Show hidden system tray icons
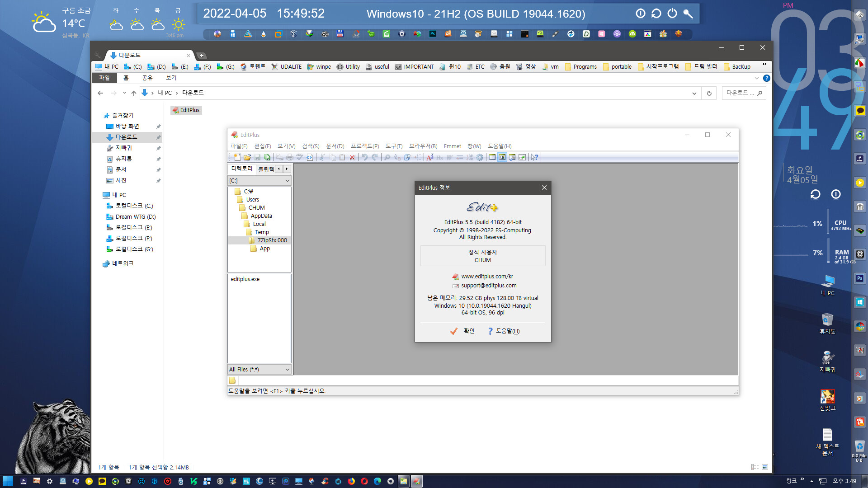The height and width of the screenshot is (488, 868). point(811,481)
